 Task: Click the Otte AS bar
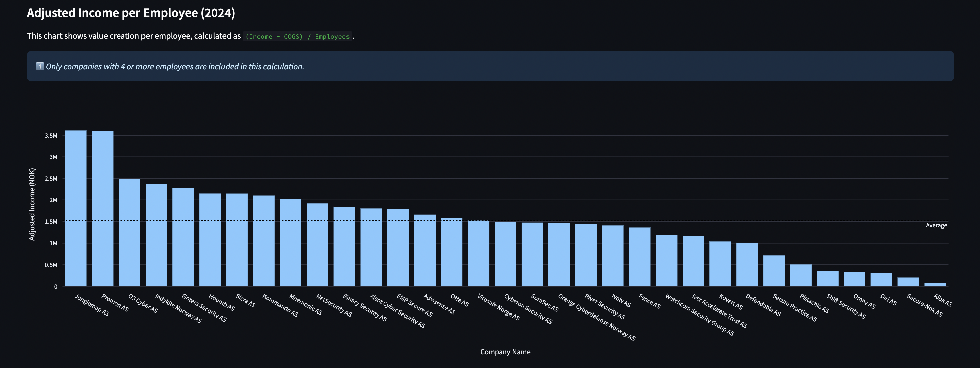[452, 252]
